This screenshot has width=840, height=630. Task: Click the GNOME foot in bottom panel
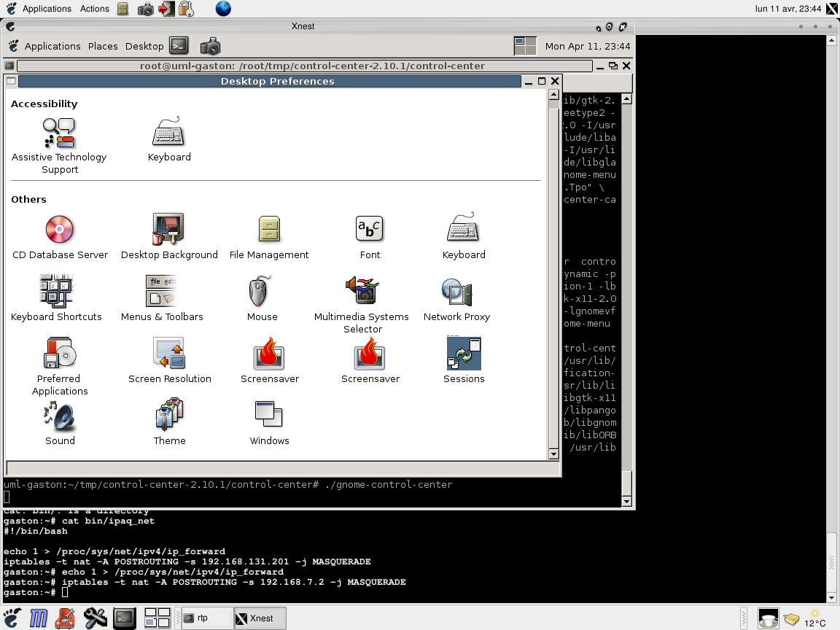click(x=12, y=618)
